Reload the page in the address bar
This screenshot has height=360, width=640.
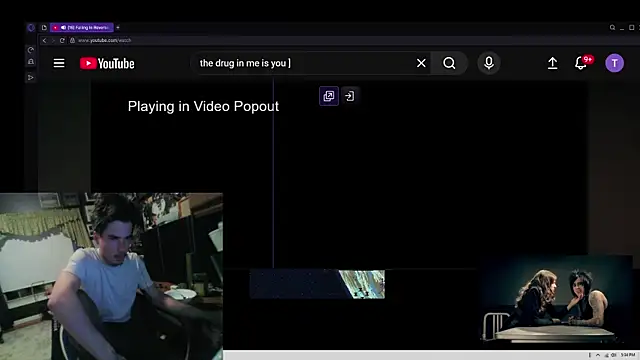[62, 40]
